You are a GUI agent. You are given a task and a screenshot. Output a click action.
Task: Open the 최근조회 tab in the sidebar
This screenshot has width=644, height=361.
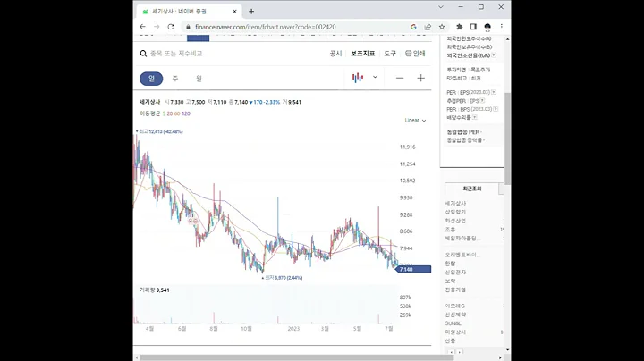472,189
